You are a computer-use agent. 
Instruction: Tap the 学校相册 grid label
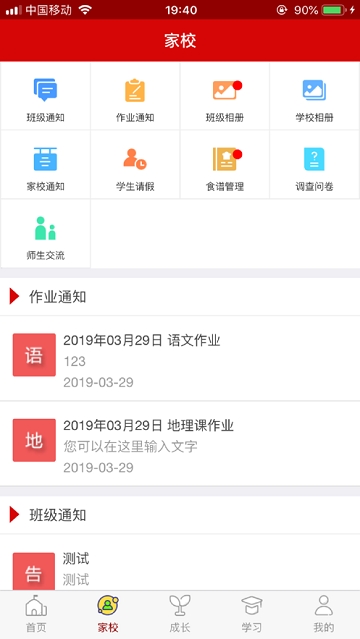(x=314, y=118)
